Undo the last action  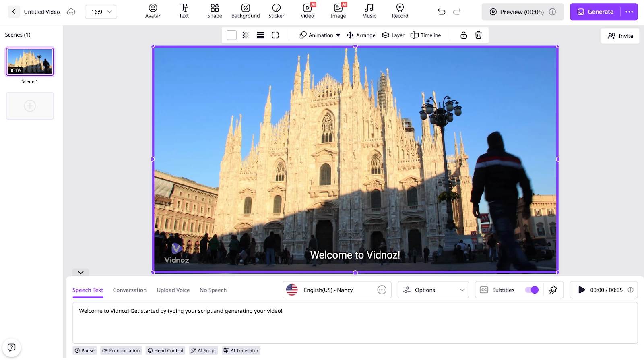(442, 12)
